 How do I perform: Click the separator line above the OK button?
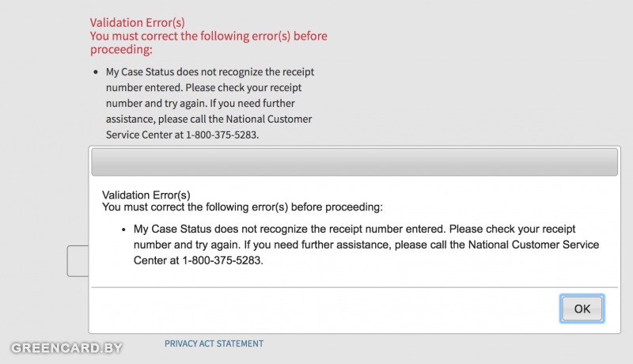[x=354, y=287]
